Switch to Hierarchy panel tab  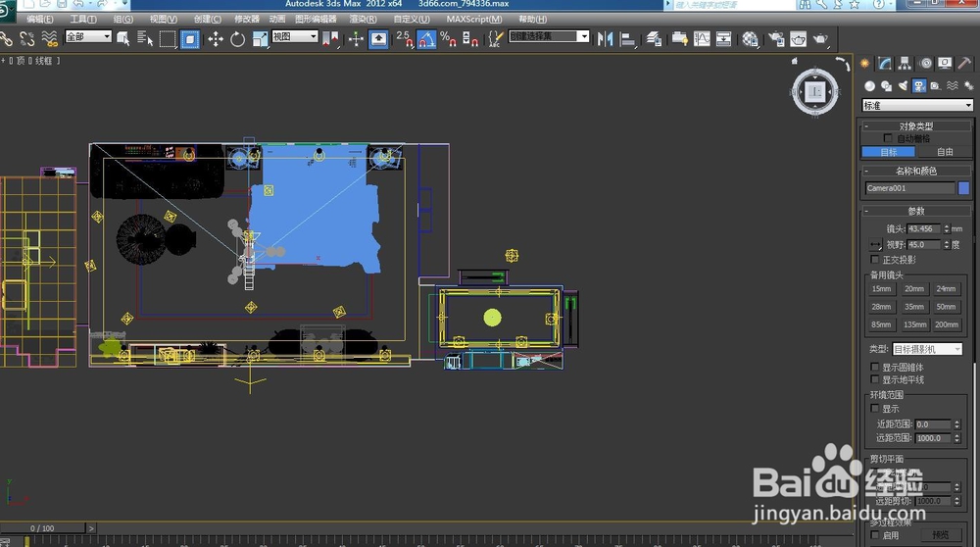point(905,63)
